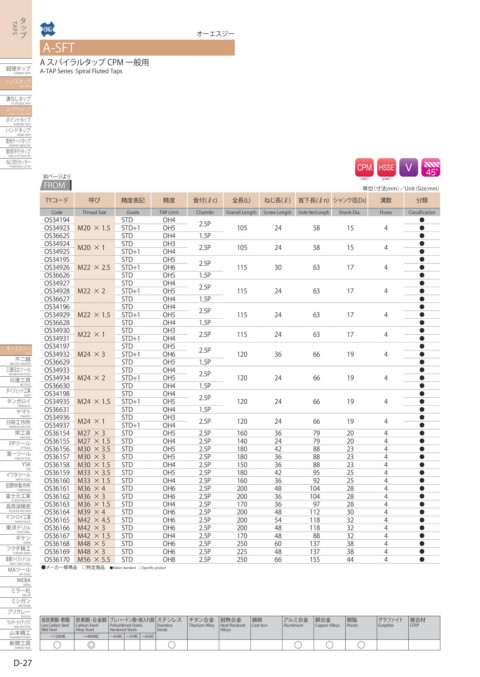Click the オーエスジー brand name text
Image resolution: width=480 pixels, height=677 pixels.
click(x=215, y=33)
